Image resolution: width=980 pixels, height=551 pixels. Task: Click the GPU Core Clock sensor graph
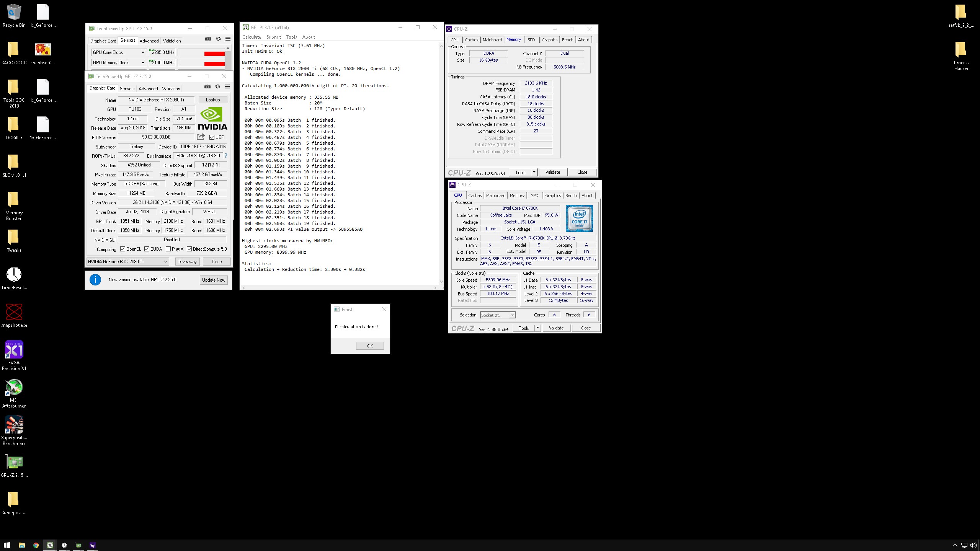(x=201, y=52)
